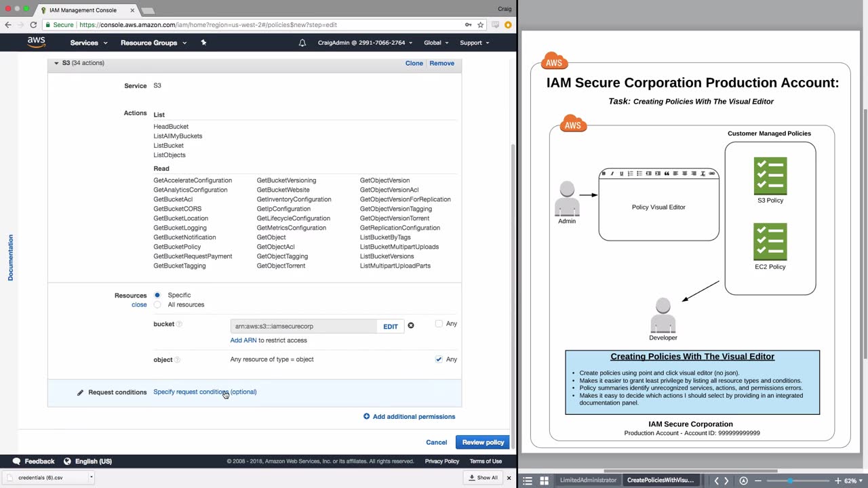This screenshot has height=488, width=868.
Task: Click the Remove link for S3
Action: coord(442,63)
